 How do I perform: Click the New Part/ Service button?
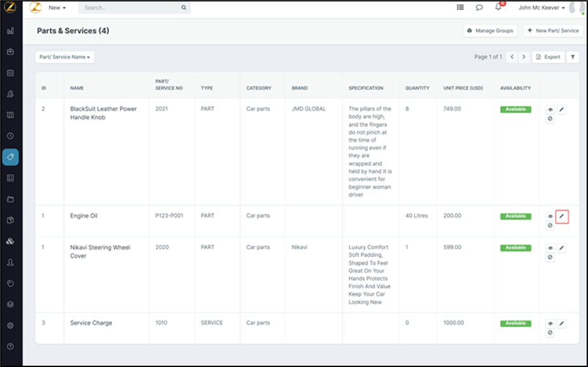click(x=552, y=31)
